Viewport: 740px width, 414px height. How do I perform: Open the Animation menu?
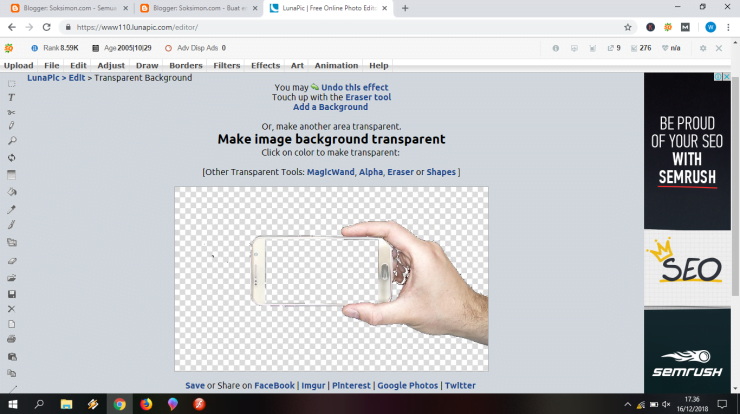[x=336, y=66]
